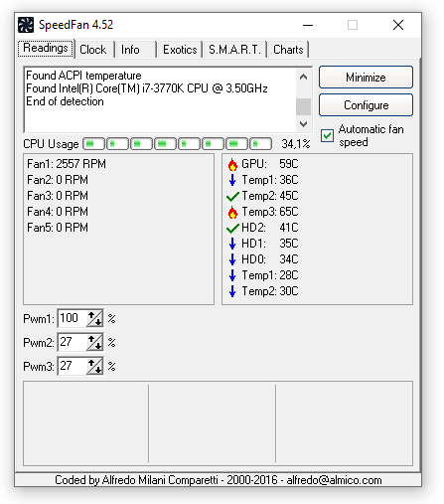Click inside the Pwm2 value field
The height and width of the screenshot is (504, 444).
coord(73,342)
